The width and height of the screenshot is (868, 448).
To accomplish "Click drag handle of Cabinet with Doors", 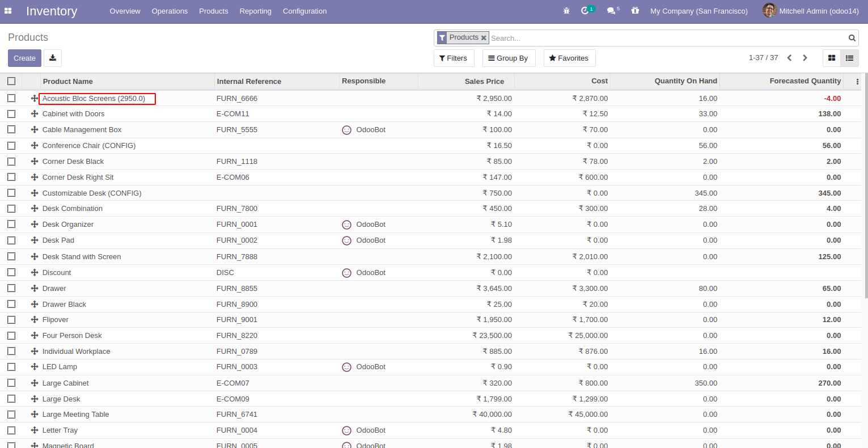I will click(x=35, y=114).
